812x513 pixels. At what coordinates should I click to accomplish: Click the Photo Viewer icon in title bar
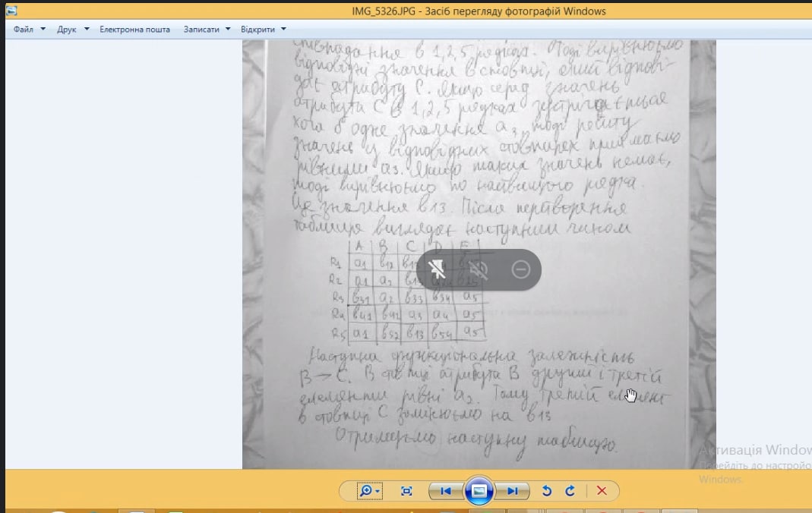(11, 11)
